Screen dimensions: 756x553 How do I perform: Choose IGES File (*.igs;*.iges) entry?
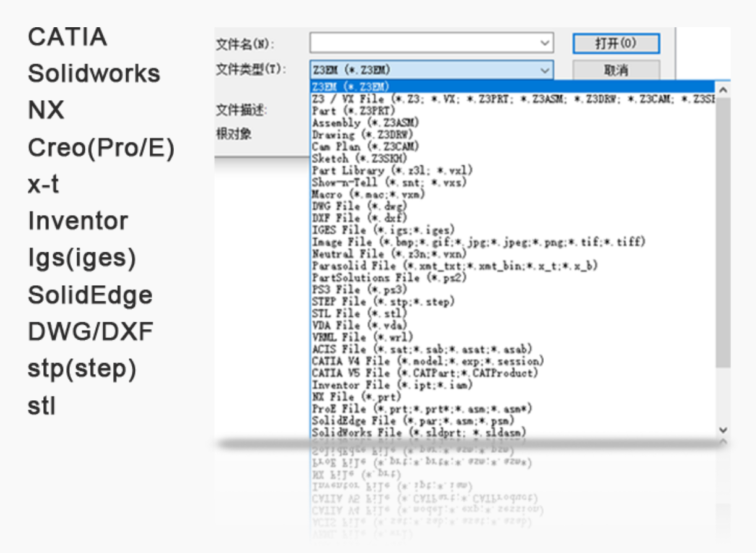pos(383,229)
